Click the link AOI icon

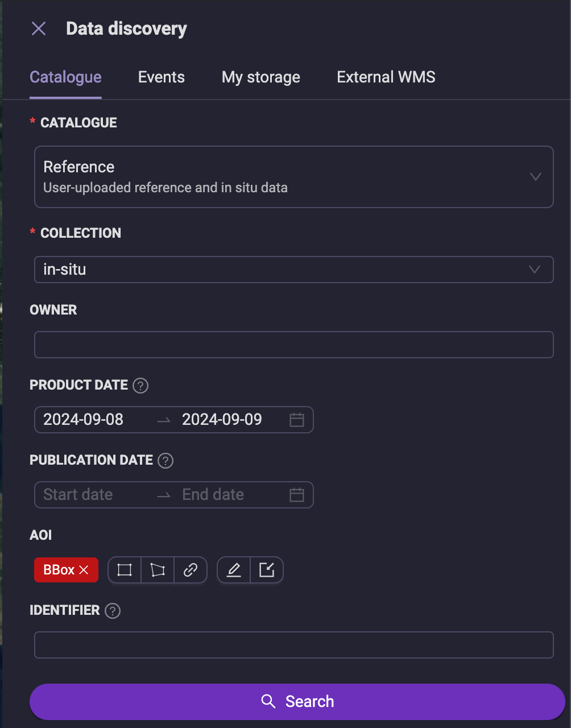[191, 570]
